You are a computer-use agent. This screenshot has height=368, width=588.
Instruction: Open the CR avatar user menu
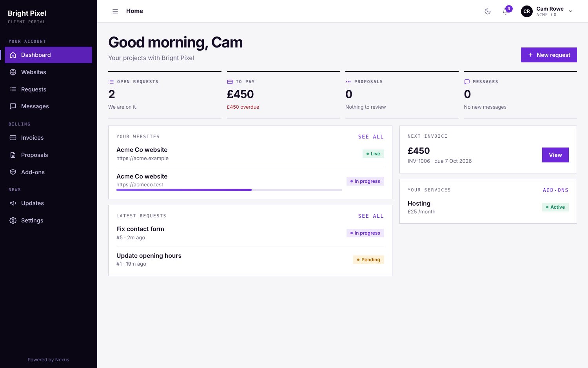click(x=527, y=11)
